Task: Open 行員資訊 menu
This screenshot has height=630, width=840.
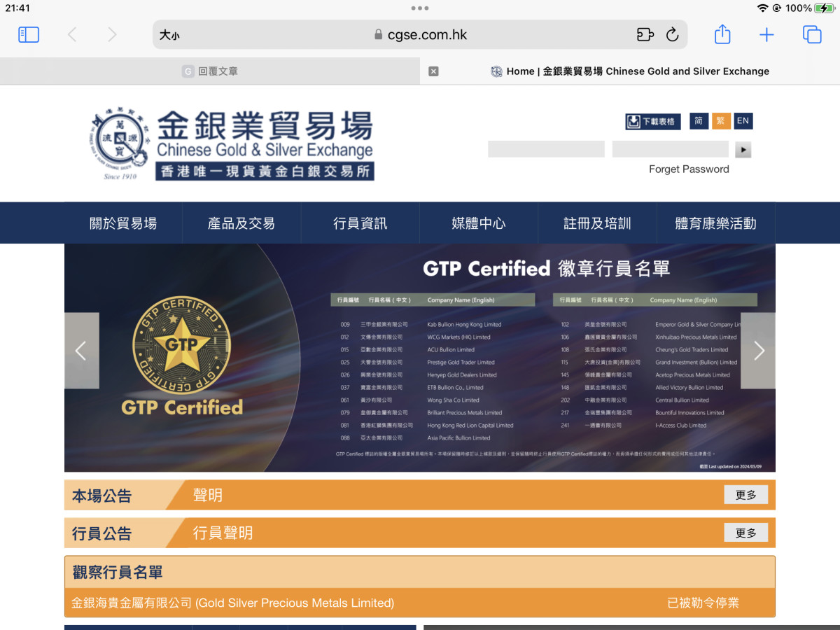Action: [x=360, y=223]
